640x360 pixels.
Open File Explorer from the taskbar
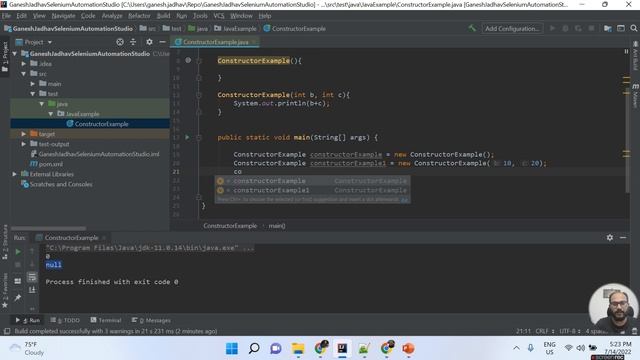298,349
